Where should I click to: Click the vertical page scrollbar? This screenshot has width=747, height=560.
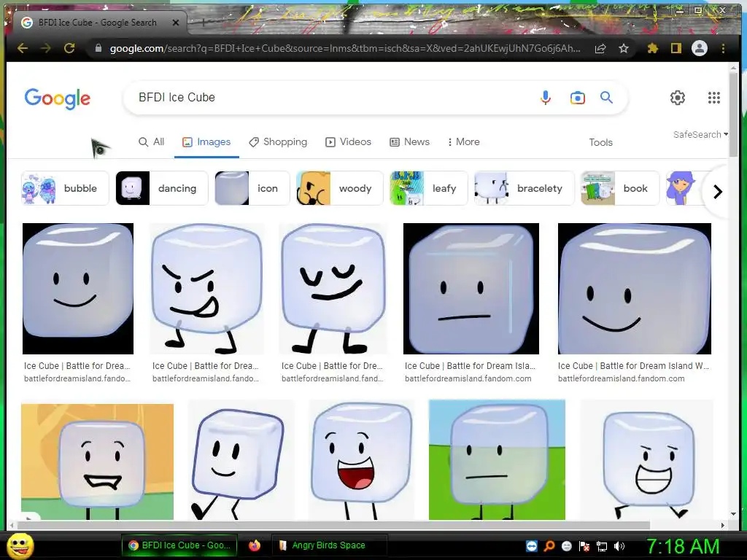(x=733, y=114)
